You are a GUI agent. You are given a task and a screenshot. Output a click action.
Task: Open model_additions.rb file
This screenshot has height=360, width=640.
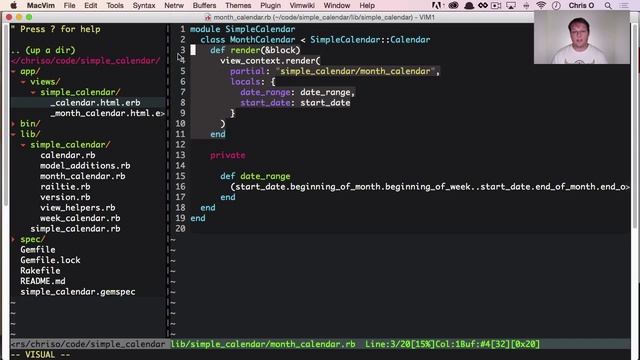(x=85, y=166)
